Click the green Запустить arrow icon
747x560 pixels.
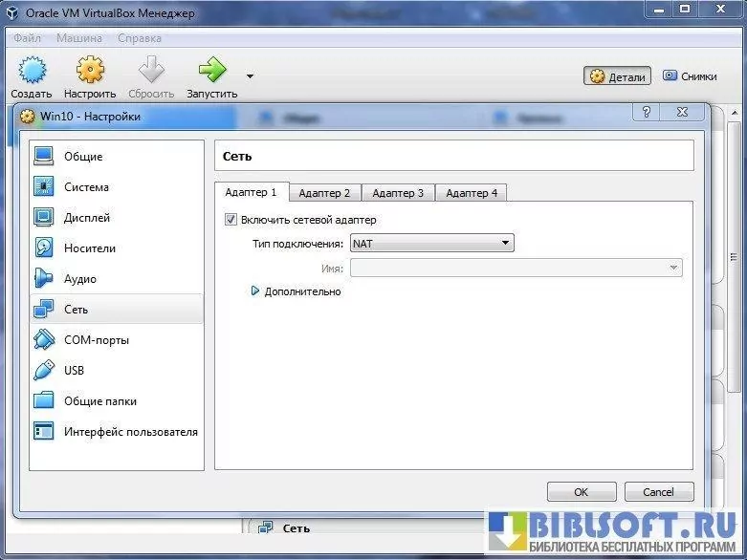(x=211, y=71)
